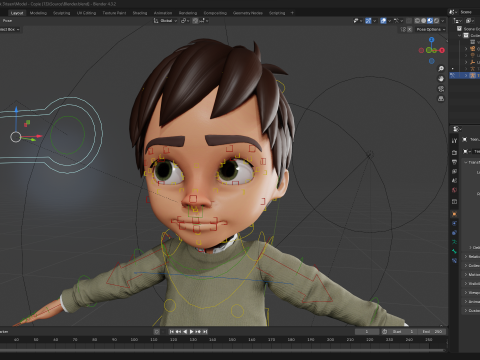Play the animation in reverse
Viewport: 480px width, 360px height.
[185, 331]
